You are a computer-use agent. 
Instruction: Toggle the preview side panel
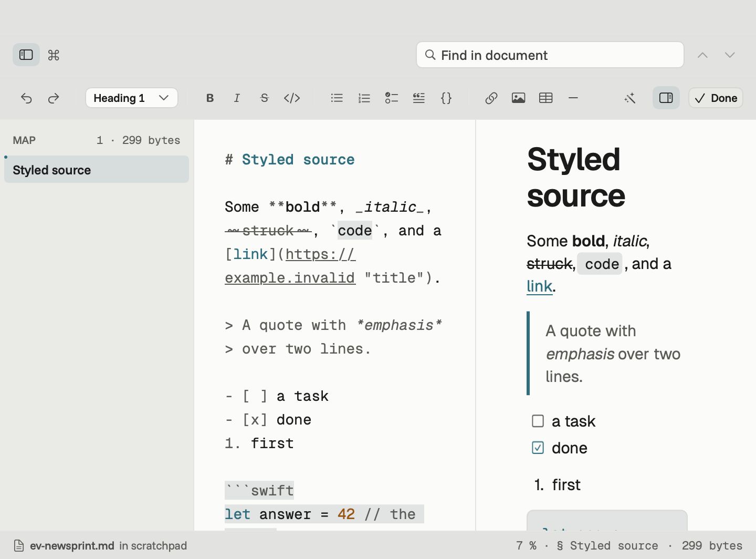666,98
